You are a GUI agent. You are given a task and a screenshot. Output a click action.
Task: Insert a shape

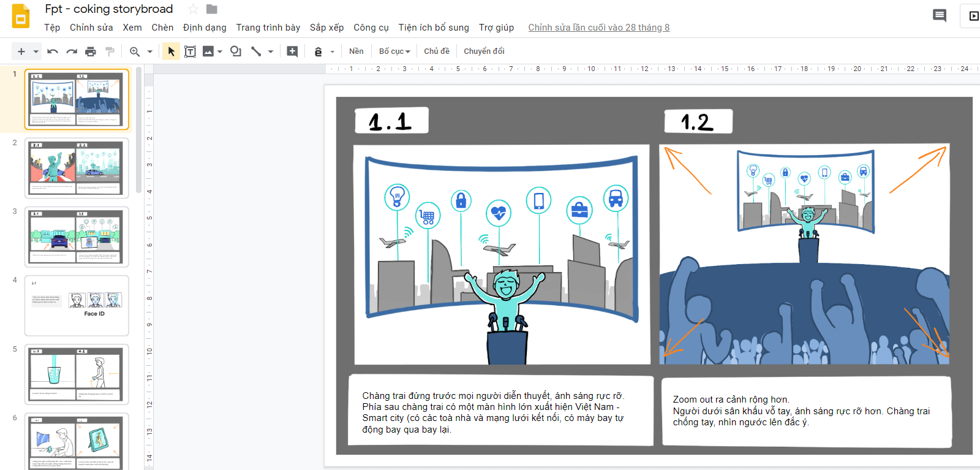click(236, 51)
